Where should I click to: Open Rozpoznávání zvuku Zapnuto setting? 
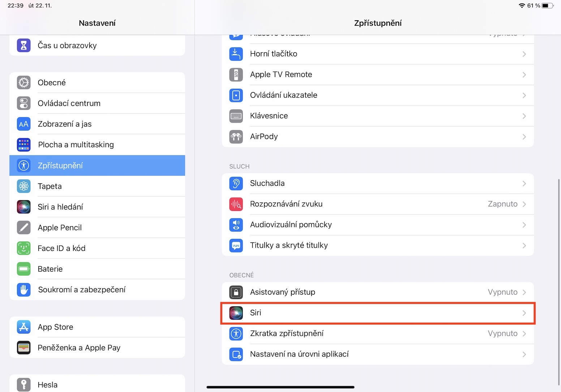[502, 204]
